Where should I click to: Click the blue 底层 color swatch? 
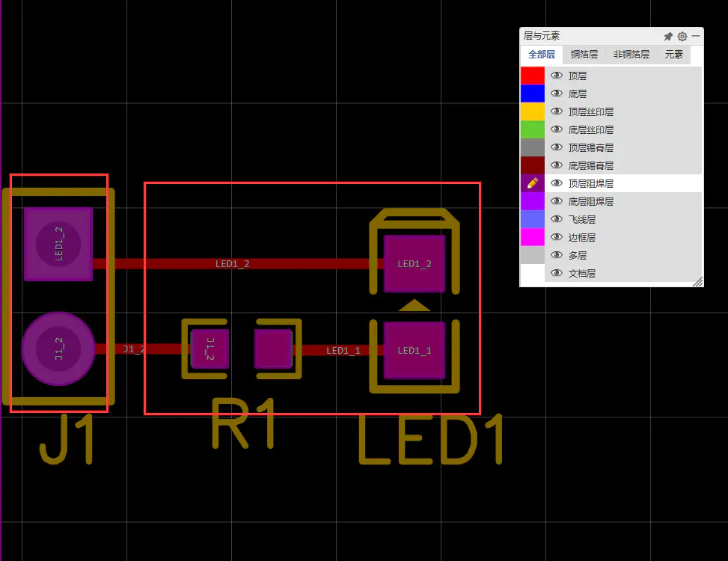532,93
